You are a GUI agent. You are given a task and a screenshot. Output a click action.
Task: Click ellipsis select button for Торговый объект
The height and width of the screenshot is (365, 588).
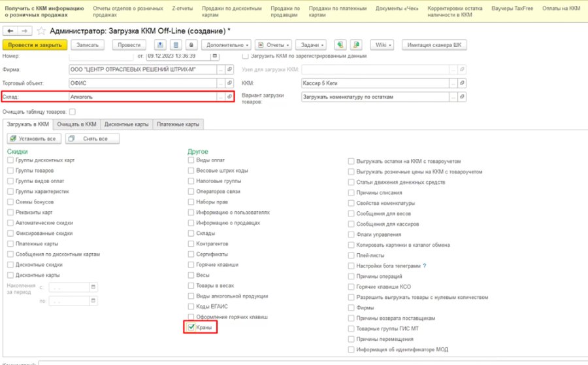(221, 83)
